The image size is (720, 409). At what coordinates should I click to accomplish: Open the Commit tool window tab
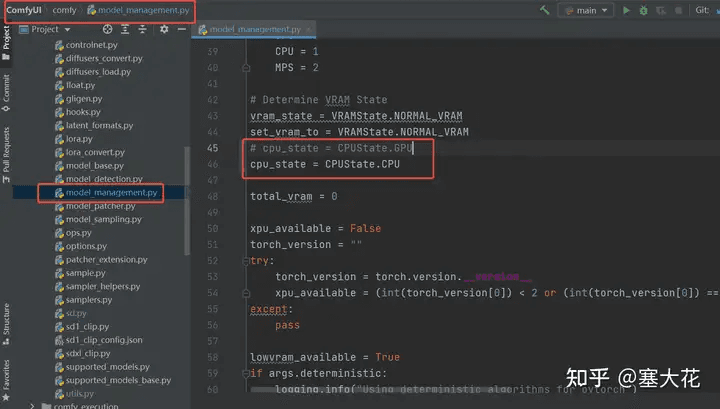click(x=6, y=93)
